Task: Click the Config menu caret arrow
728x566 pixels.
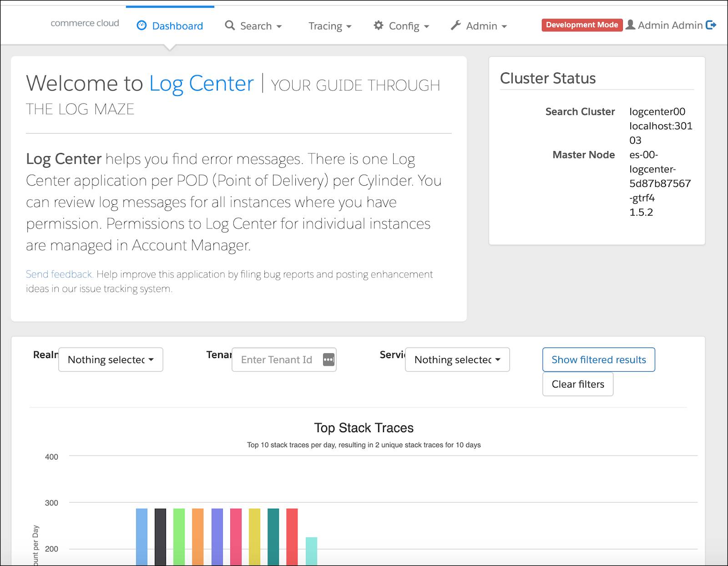Action: (x=426, y=27)
